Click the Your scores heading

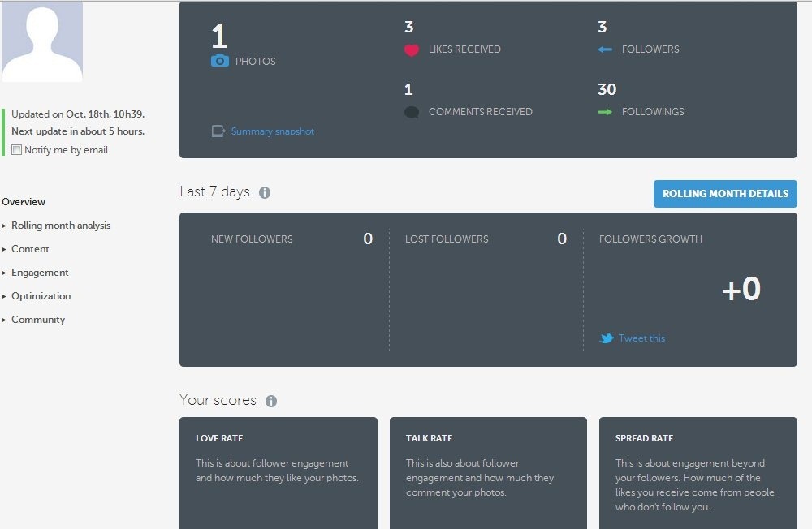point(218,400)
